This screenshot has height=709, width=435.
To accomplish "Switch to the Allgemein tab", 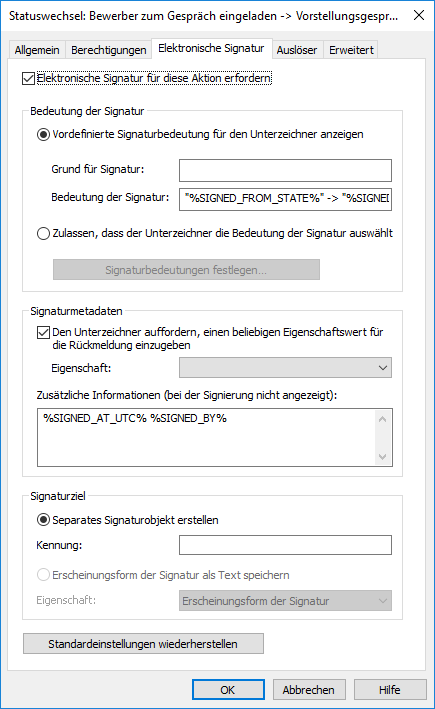I will [x=37, y=50].
